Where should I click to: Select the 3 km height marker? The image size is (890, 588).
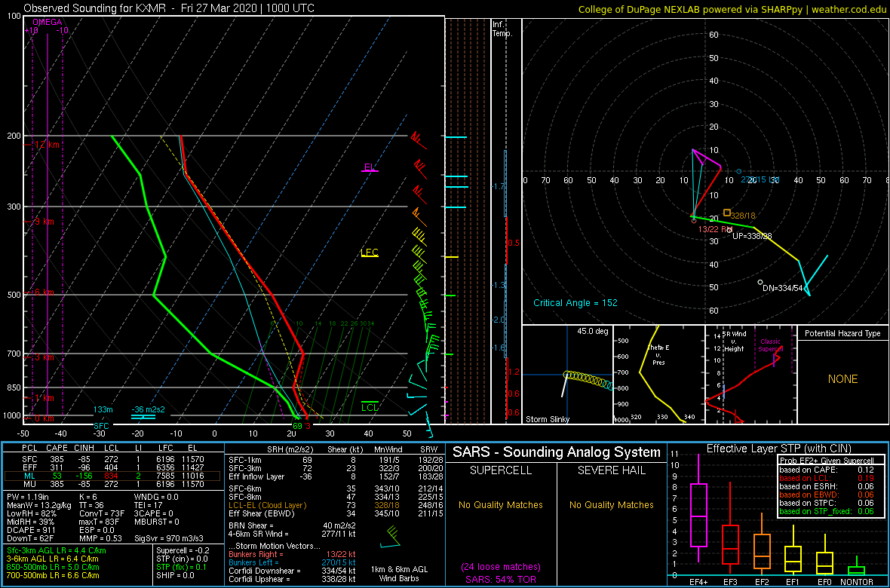(x=44, y=357)
